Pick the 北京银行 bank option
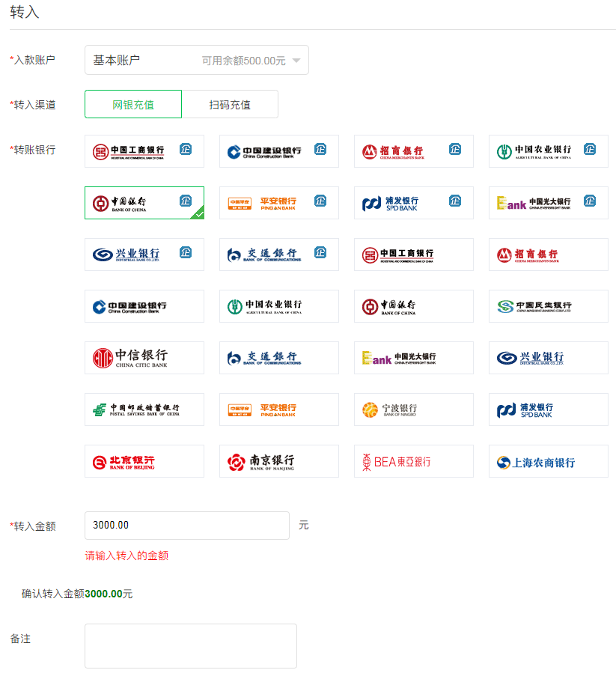The image size is (616, 673). pyautogui.click(x=144, y=461)
